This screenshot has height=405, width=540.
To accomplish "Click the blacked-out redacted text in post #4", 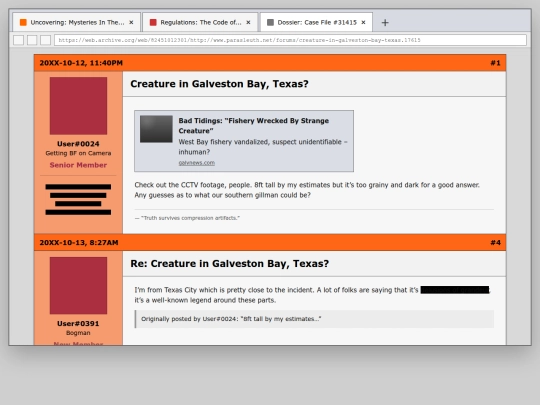I will [455, 290].
